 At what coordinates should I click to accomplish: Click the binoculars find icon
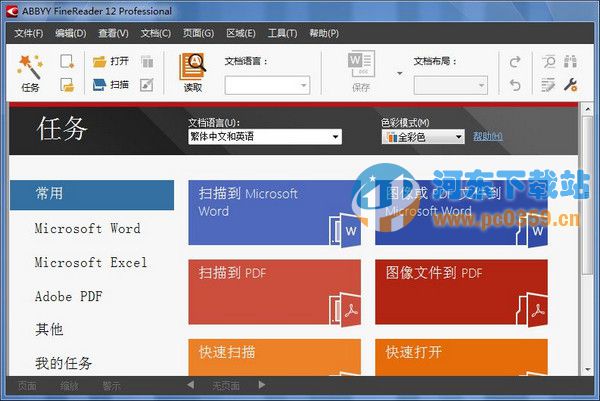571,62
